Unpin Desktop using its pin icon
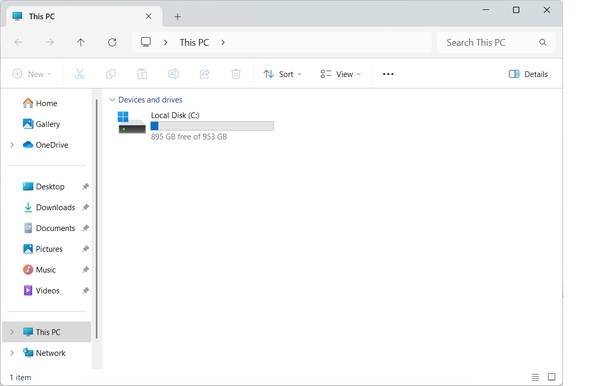This screenshot has width=600, height=386. [85, 186]
